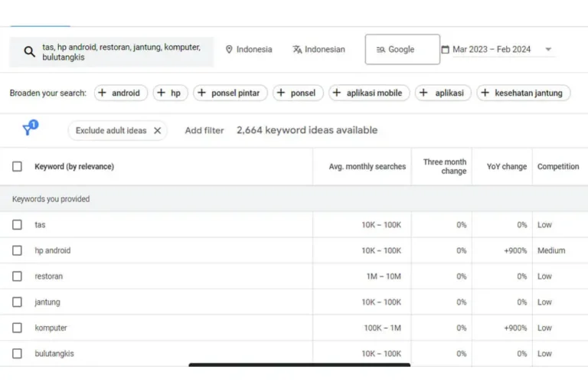Open the Google search networks setting
The width and height of the screenshot is (588, 392).
403,50
